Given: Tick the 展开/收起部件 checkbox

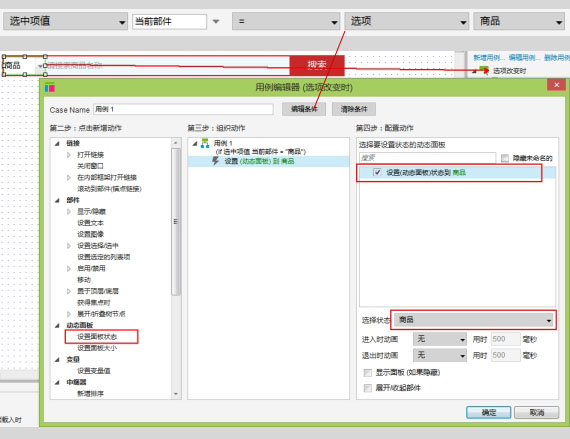Looking at the screenshot, I should 368,388.
